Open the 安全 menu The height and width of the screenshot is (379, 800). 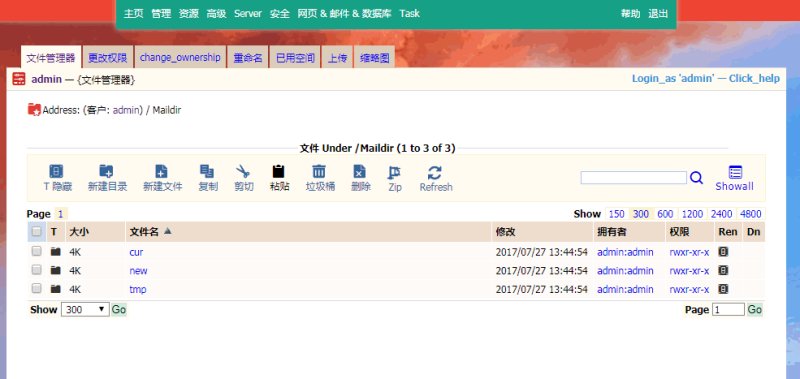pyautogui.click(x=280, y=14)
